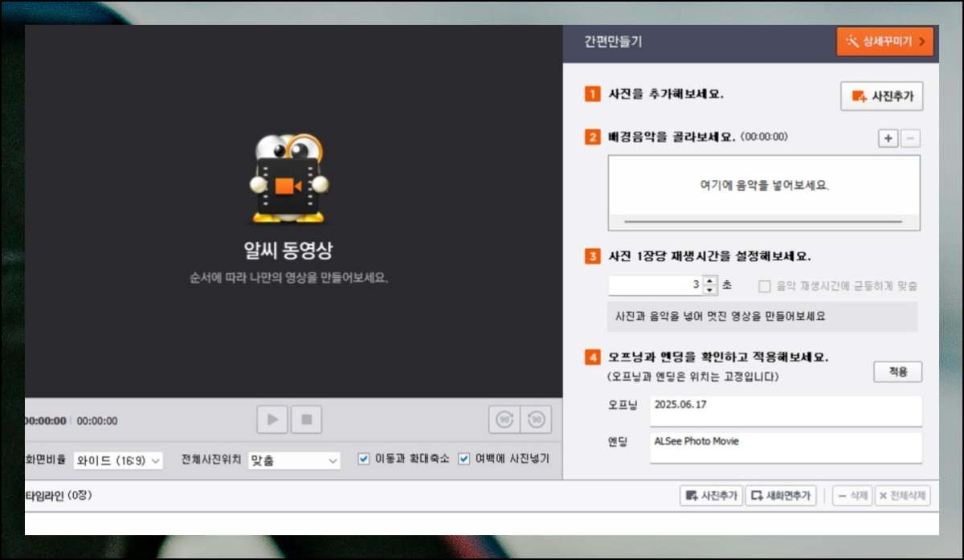Click the 간편만들기 panel title
The image size is (964, 560).
pos(613,42)
